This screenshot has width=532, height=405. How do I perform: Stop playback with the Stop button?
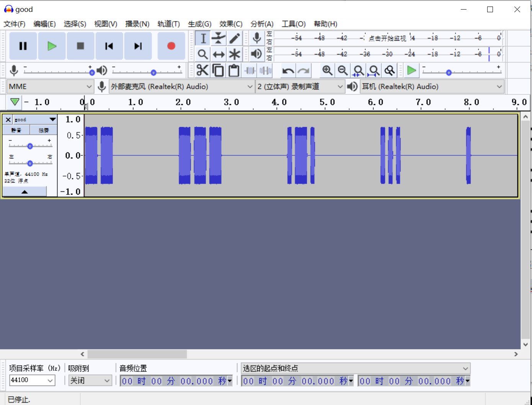[x=80, y=46]
